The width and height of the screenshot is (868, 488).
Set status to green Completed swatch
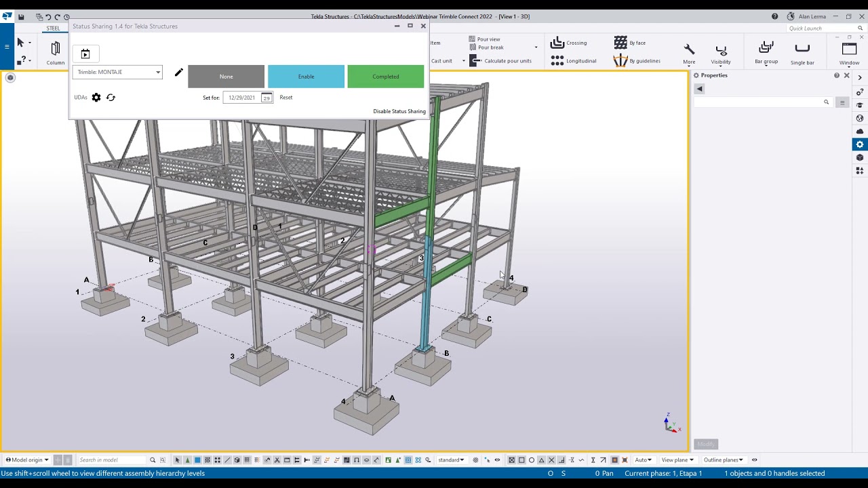click(x=386, y=77)
